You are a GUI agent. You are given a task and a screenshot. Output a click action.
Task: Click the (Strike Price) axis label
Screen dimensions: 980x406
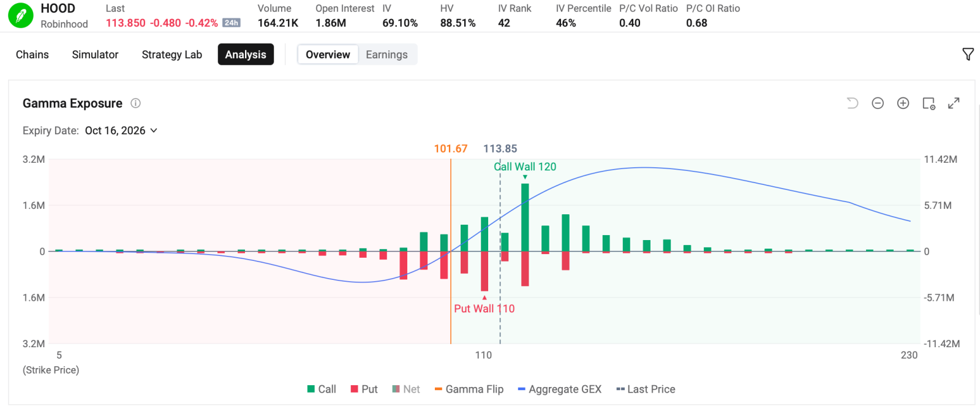[x=51, y=370]
